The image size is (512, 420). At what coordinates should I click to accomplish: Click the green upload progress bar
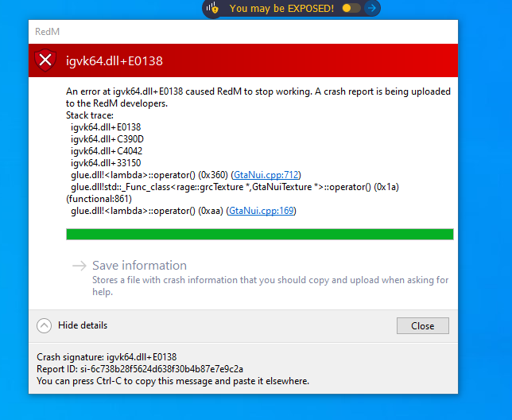(x=260, y=234)
